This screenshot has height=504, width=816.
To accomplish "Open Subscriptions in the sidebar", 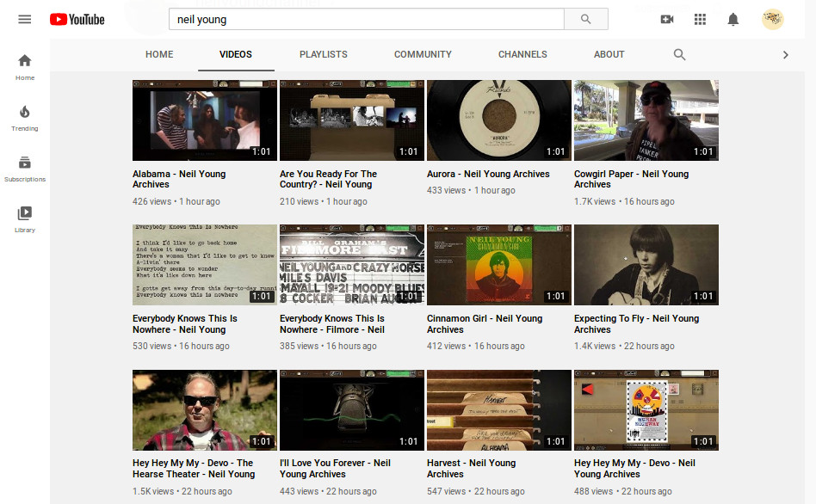I will [25, 169].
